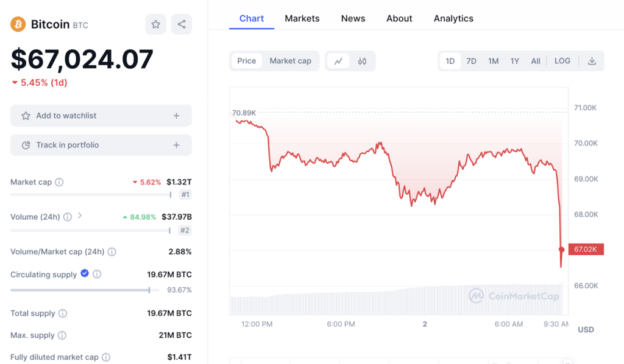Viewport: 624px width, 364px height.
Task: Toggle chart to Price mode
Action: 247,61
